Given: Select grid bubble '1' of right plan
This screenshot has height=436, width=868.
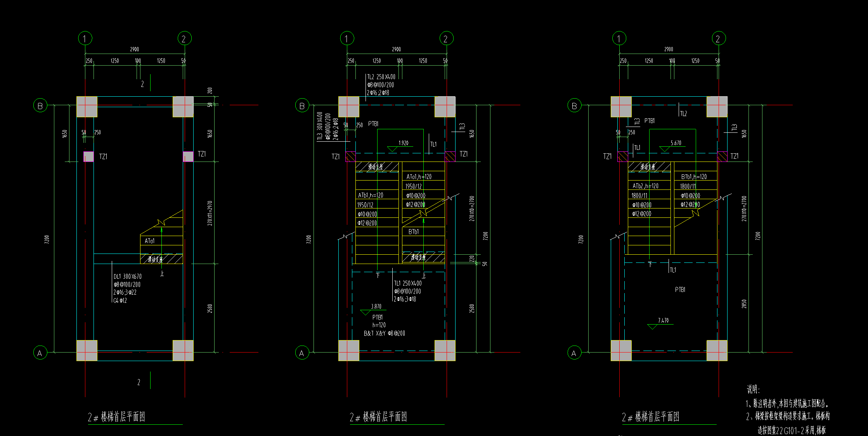Looking at the screenshot, I should 619,38.
